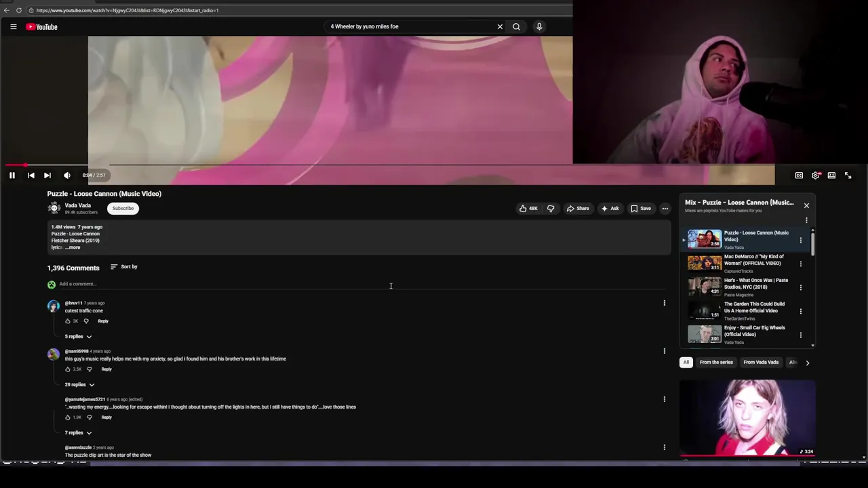Expand description with ...more
Image resolution: width=868 pixels, height=488 pixels.
(x=72, y=247)
